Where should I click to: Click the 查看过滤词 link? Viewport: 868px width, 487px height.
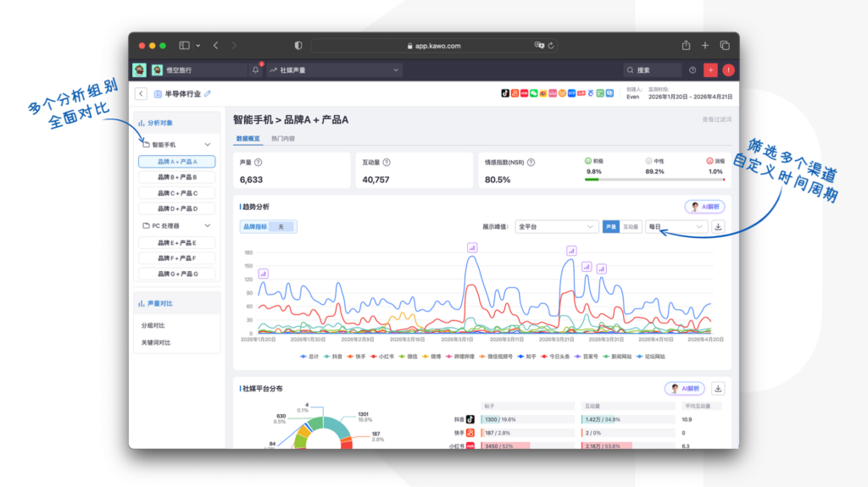pos(716,119)
